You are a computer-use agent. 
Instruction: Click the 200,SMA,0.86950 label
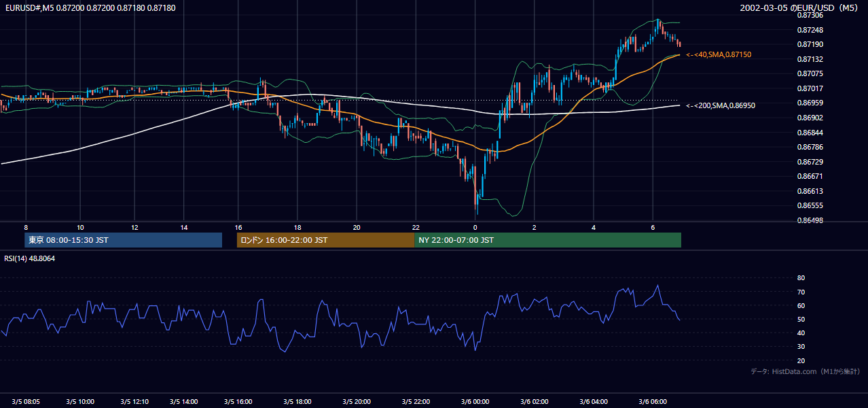click(x=721, y=105)
